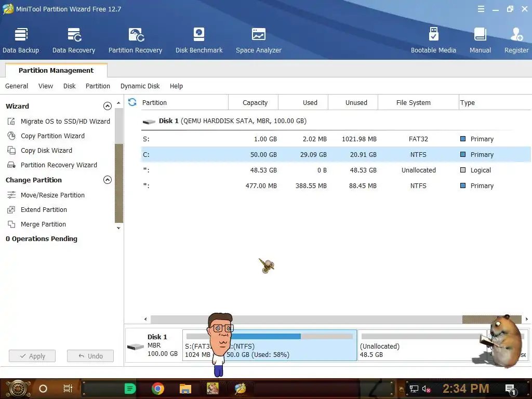Click the disk map right scroll arrow
Image resolution: width=532 pixels, height=399 pixels.
[x=527, y=319]
